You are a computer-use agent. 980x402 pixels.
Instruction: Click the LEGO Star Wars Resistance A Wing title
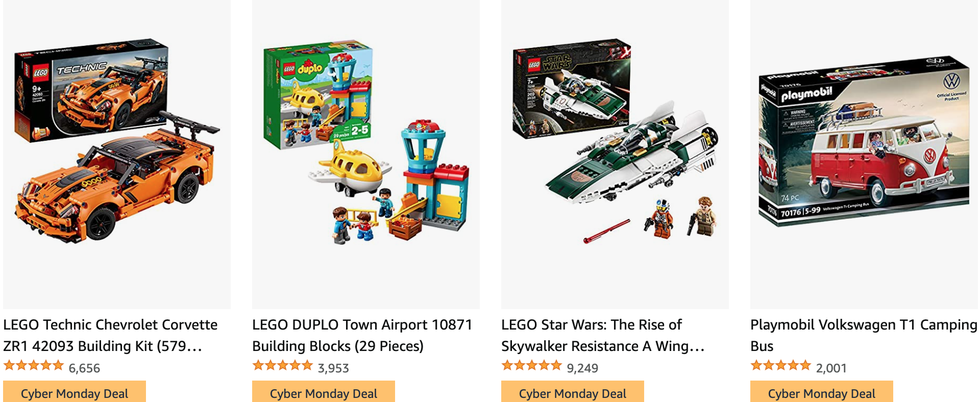603,335
